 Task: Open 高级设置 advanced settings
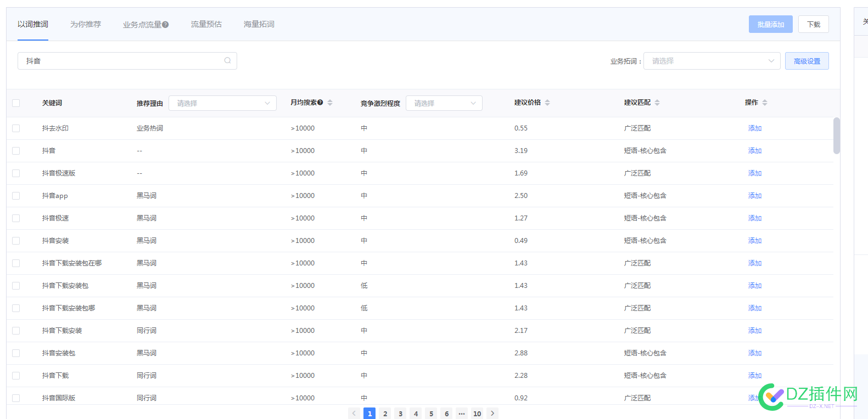tap(807, 61)
